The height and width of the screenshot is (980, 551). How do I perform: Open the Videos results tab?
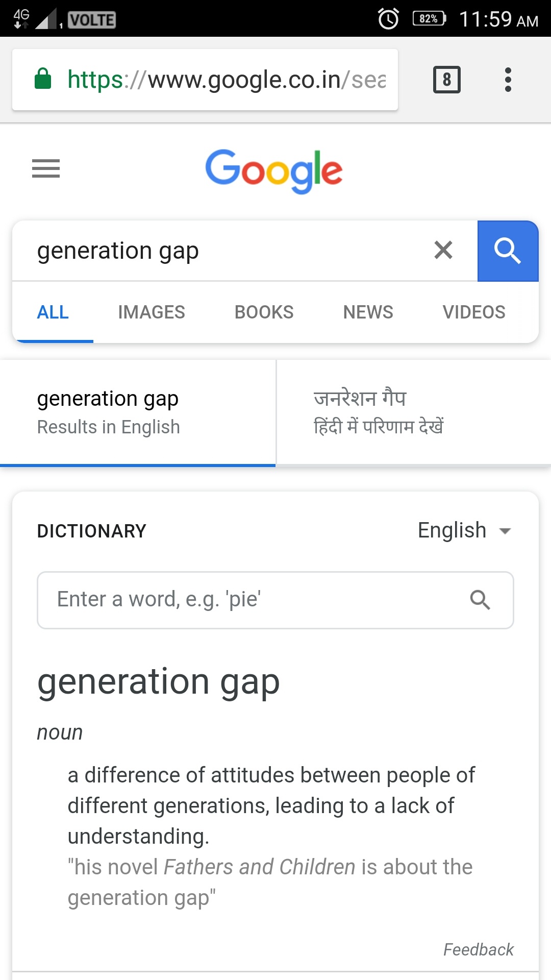point(473,312)
